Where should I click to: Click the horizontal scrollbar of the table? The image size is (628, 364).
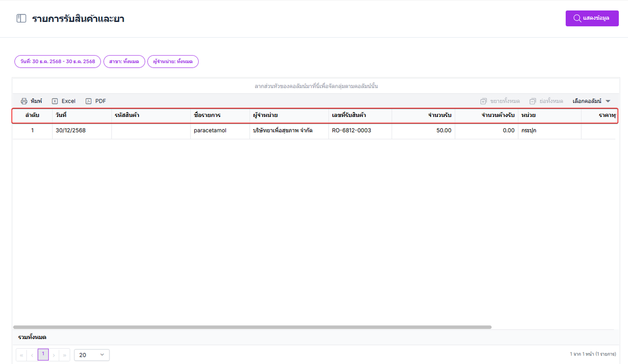[253, 327]
